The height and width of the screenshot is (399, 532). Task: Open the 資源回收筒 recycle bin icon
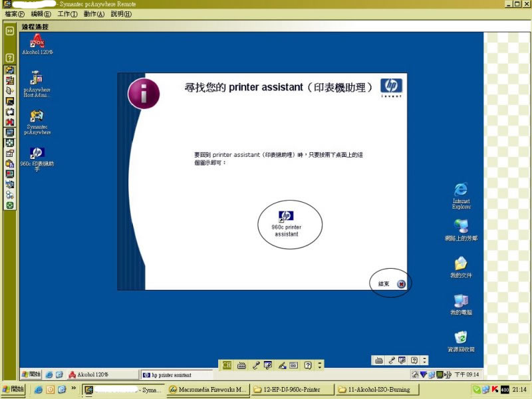(x=461, y=341)
